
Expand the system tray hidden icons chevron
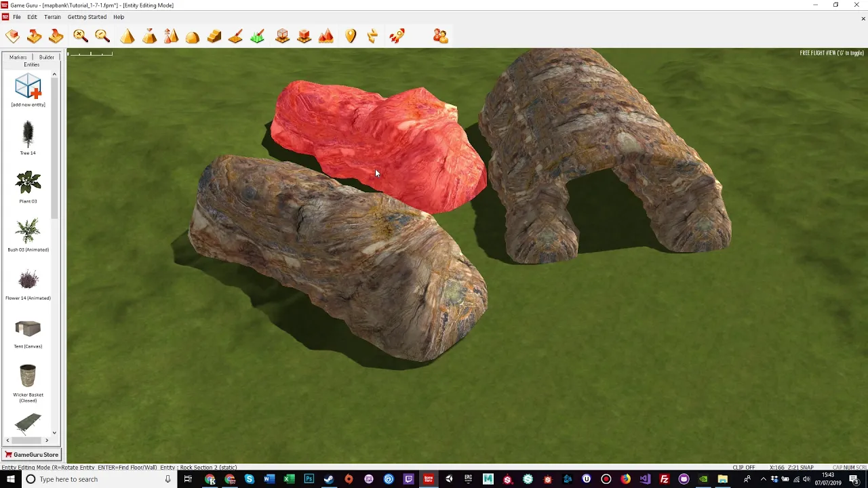763,479
